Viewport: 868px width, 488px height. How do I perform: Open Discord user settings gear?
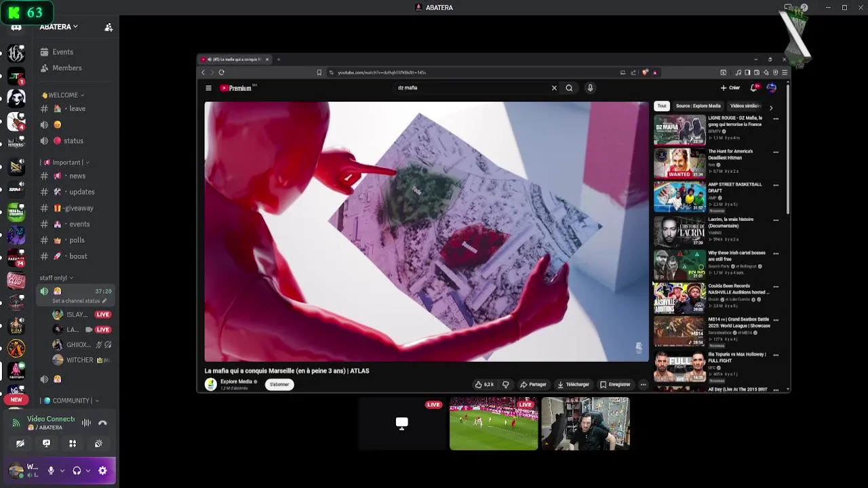[x=102, y=470]
